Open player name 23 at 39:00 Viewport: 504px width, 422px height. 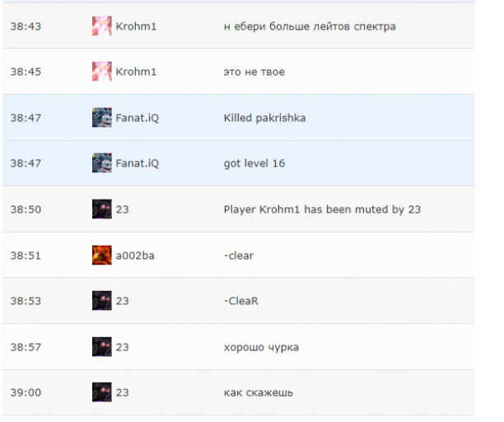tap(122, 392)
